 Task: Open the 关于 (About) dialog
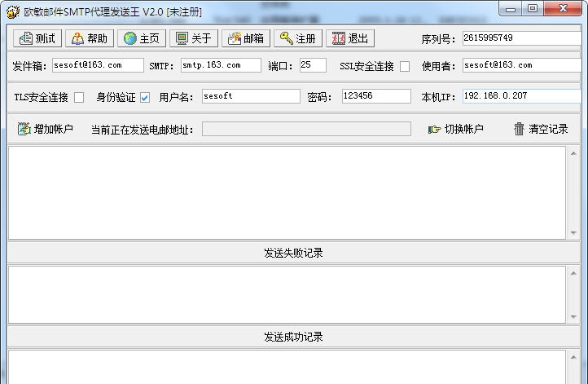[x=194, y=38]
